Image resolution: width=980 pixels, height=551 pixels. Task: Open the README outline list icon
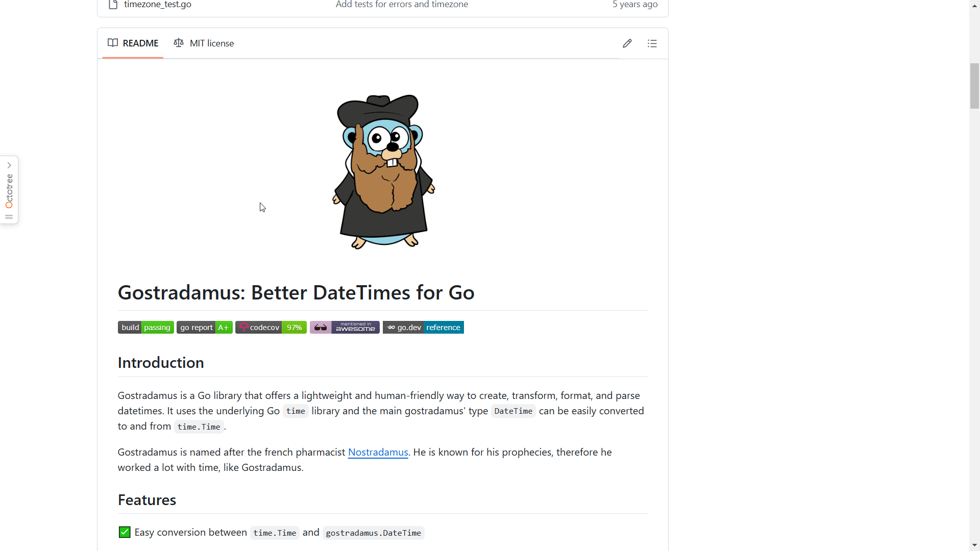[652, 43]
